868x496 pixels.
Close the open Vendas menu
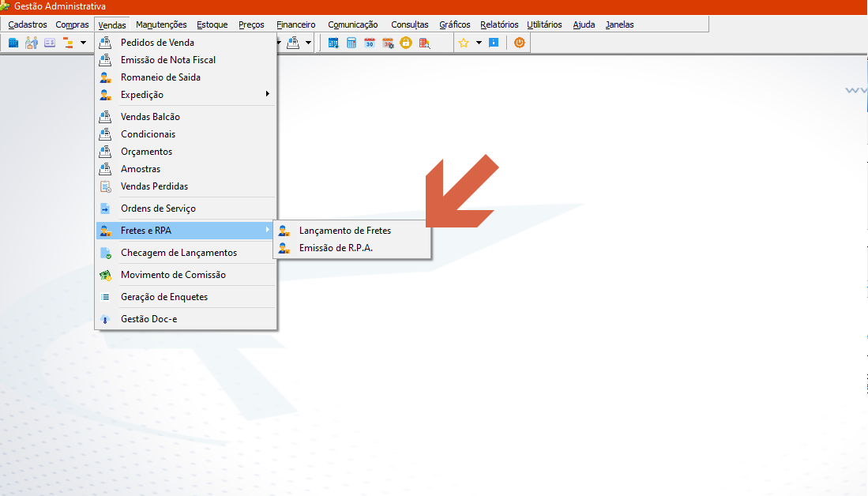112,24
